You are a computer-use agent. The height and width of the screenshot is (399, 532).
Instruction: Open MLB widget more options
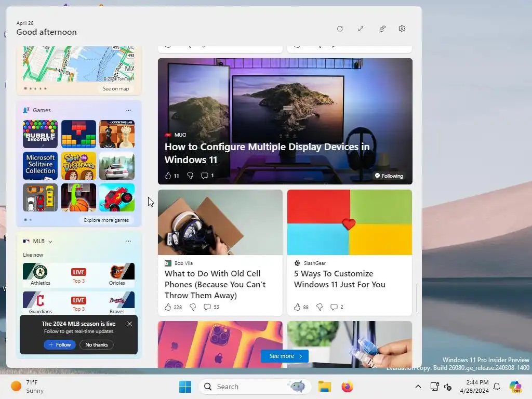click(128, 241)
